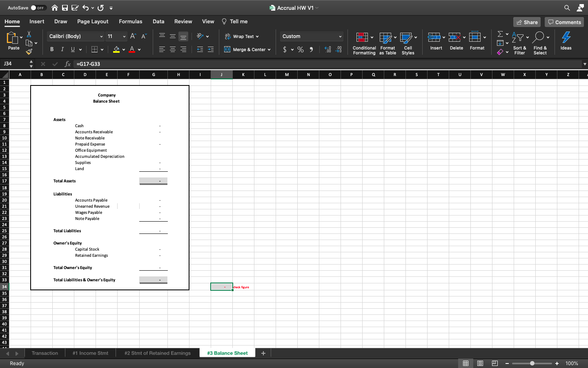Decrease font size with small A icon

click(x=144, y=36)
